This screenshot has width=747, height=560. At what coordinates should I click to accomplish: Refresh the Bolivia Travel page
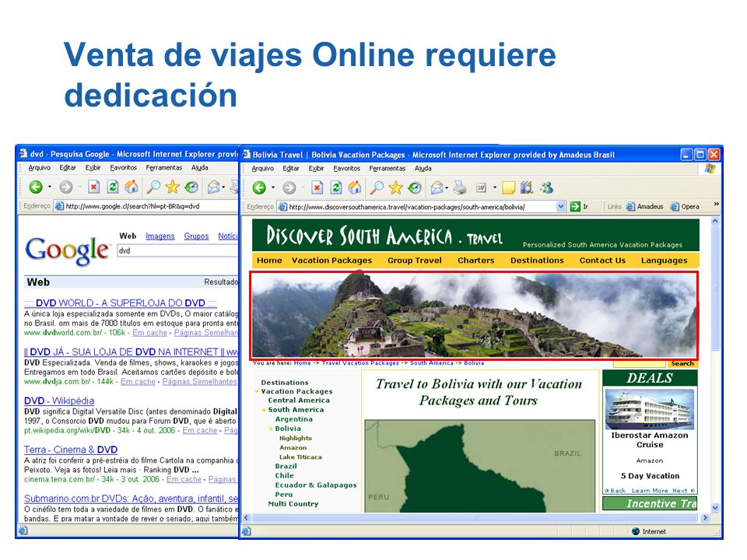[x=336, y=188]
